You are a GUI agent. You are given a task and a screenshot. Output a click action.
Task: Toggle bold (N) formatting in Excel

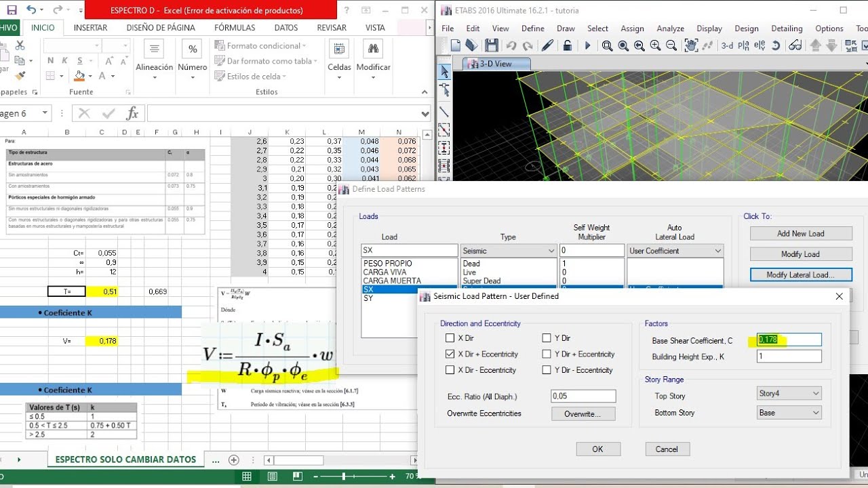pos(50,60)
